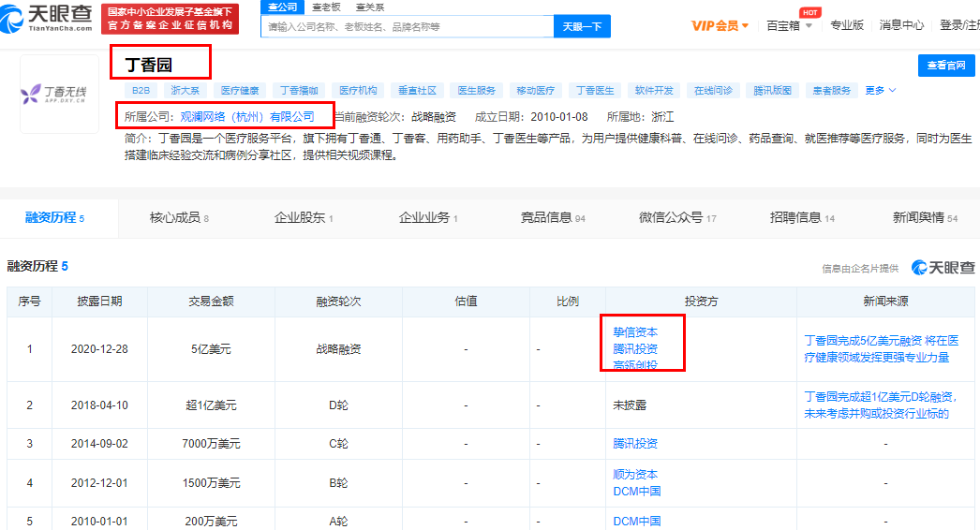Open investor 挚信资本 in row 1
Image resolution: width=980 pixels, height=530 pixels.
point(635,332)
